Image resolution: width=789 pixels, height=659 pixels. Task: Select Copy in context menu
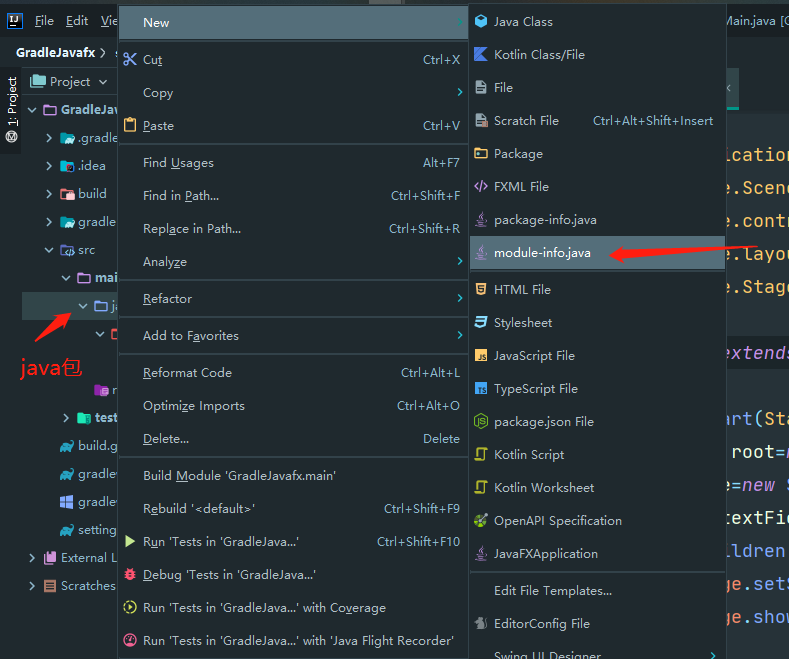point(293,93)
